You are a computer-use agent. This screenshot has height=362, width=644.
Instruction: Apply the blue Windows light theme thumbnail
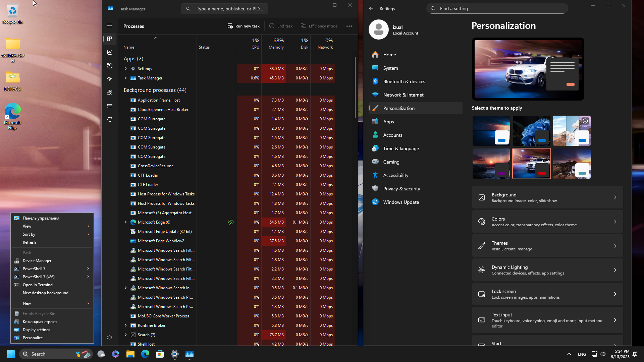[491, 131]
